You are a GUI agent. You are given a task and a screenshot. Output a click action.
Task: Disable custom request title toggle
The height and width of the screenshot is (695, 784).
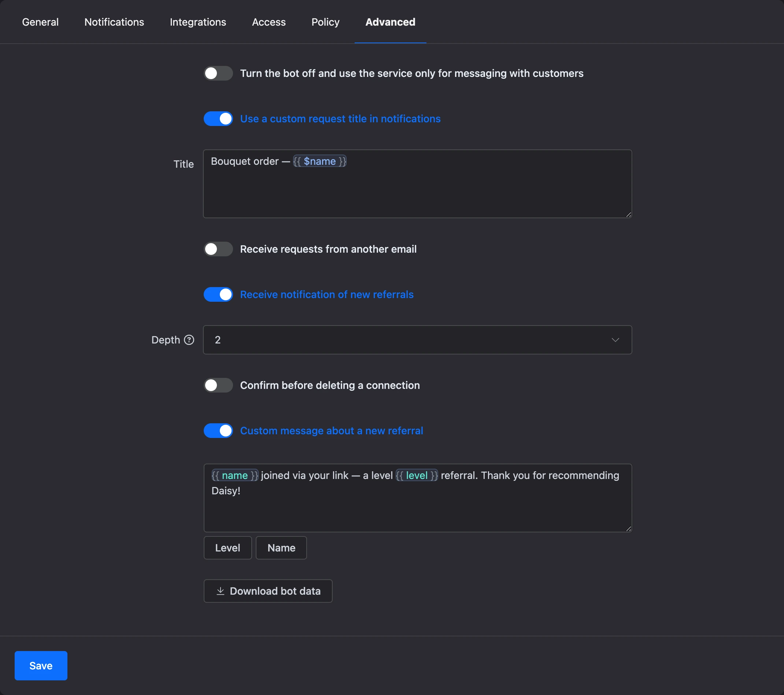(218, 119)
